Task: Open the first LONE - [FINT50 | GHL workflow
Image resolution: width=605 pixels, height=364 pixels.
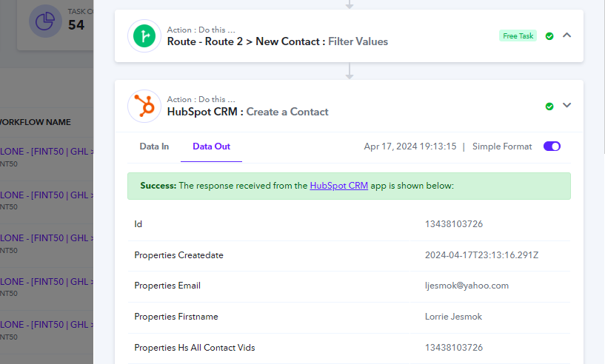Action: point(47,152)
